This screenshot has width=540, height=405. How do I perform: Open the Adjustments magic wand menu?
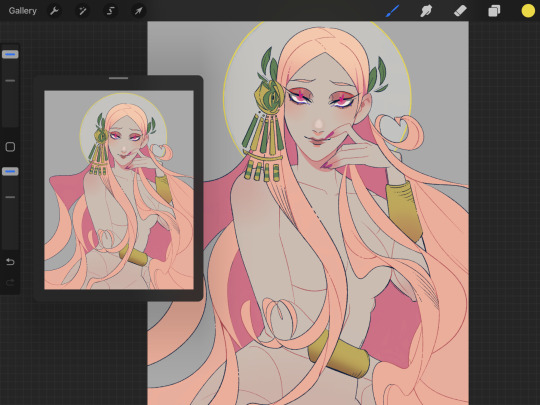[82, 11]
